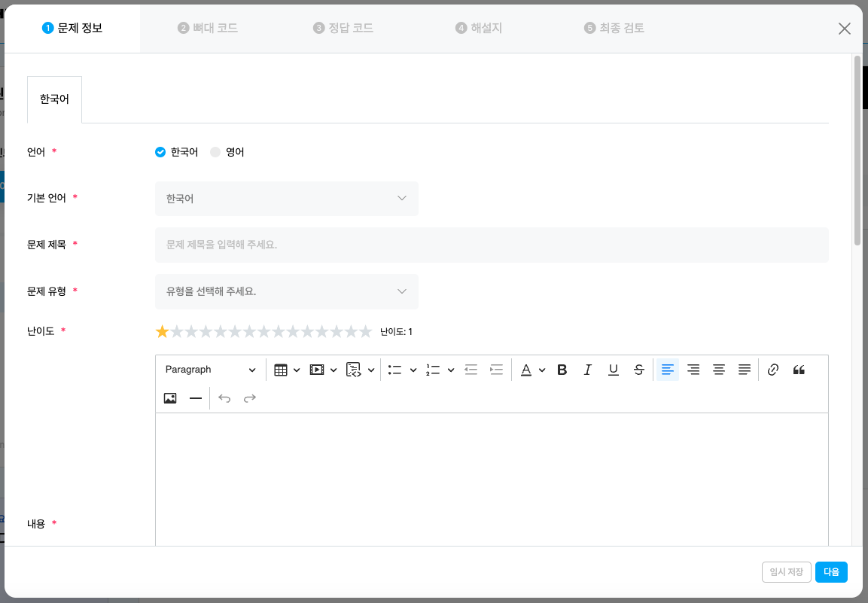Toggle strikethrough formatting

pyautogui.click(x=639, y=370)
